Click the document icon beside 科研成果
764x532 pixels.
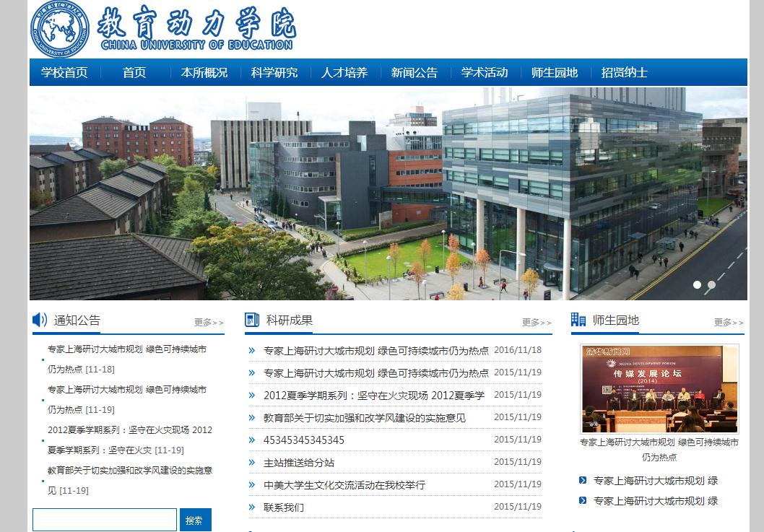point(252,320)
